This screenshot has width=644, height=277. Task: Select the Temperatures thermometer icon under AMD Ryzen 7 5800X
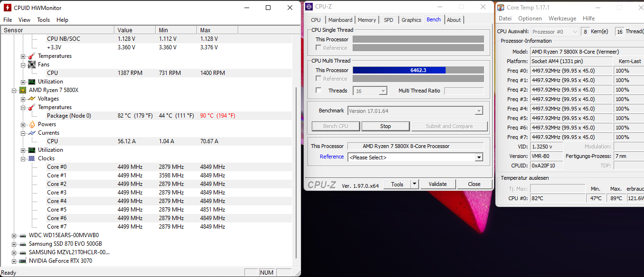tap(32, 107)
